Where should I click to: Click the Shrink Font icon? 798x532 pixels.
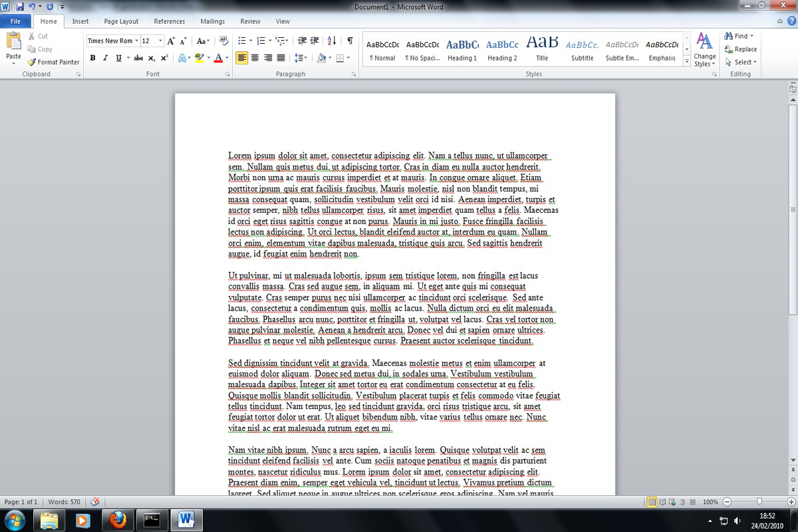184,41
